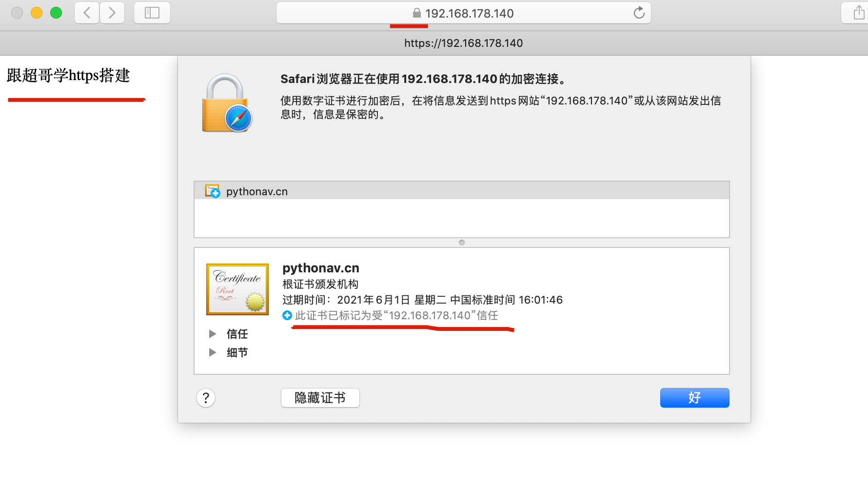This screenshot has width=868, height=492.
Task: Click the yellow minimize window button
Action: point(37,13)
